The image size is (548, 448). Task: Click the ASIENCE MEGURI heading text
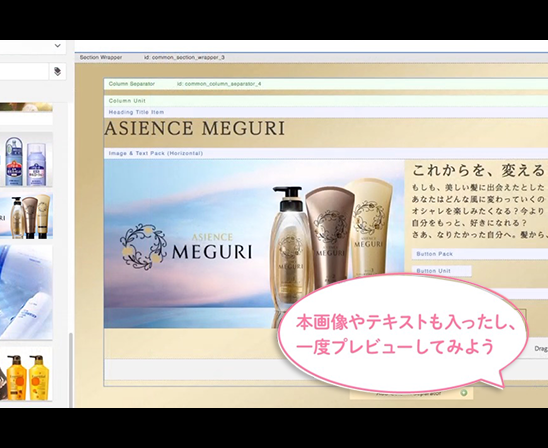click(x=195, y=128)
